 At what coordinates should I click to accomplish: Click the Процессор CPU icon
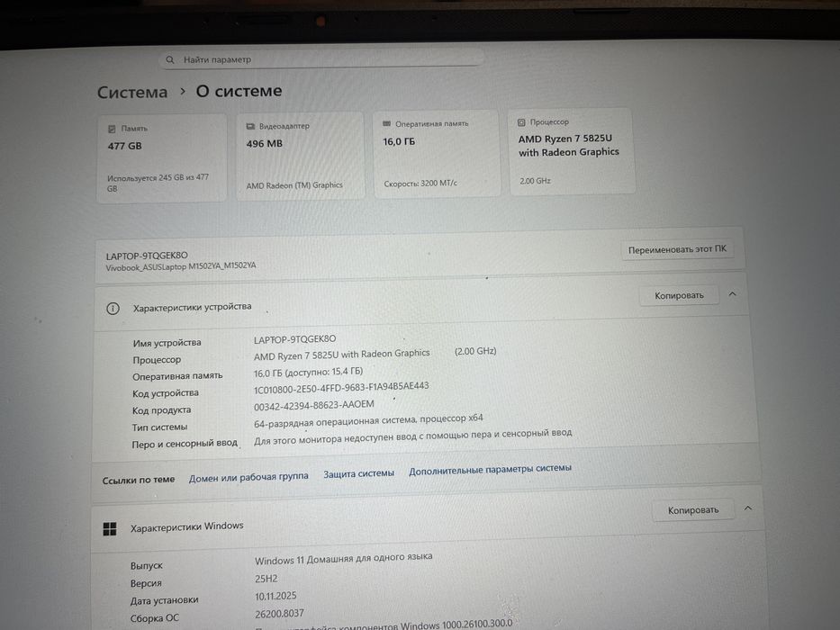[x=521, y=122]
